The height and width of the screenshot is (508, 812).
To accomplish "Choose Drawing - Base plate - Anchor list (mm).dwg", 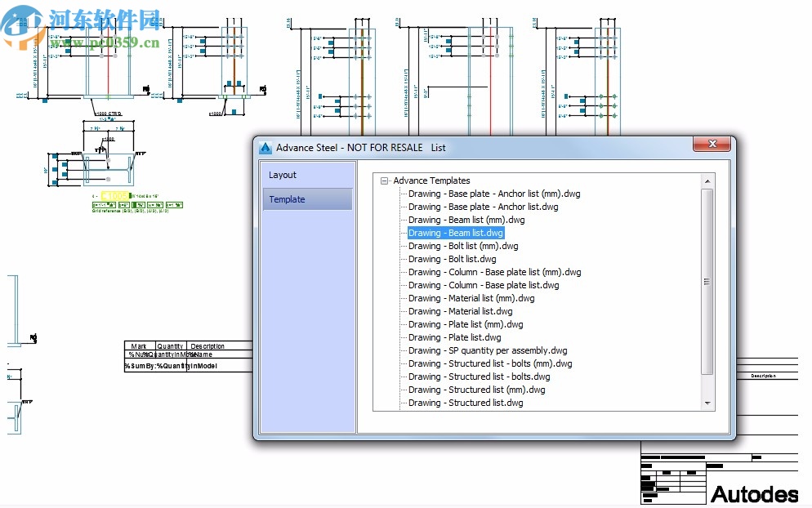I will [x=492, y=194].
